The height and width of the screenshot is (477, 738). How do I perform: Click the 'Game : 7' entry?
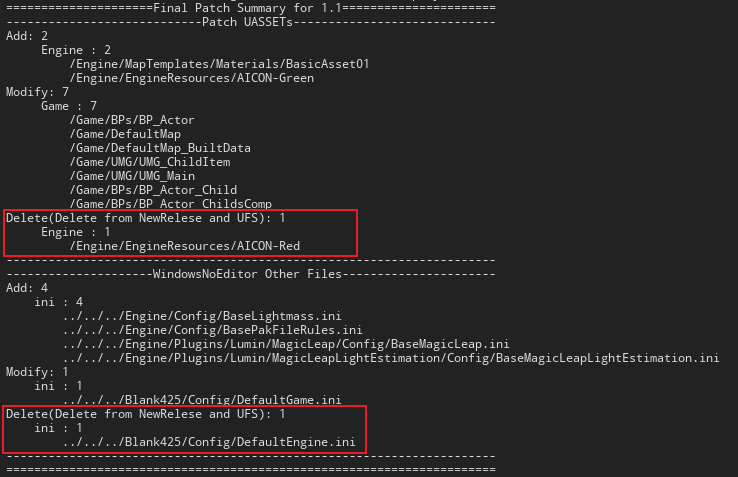point(69,105)
